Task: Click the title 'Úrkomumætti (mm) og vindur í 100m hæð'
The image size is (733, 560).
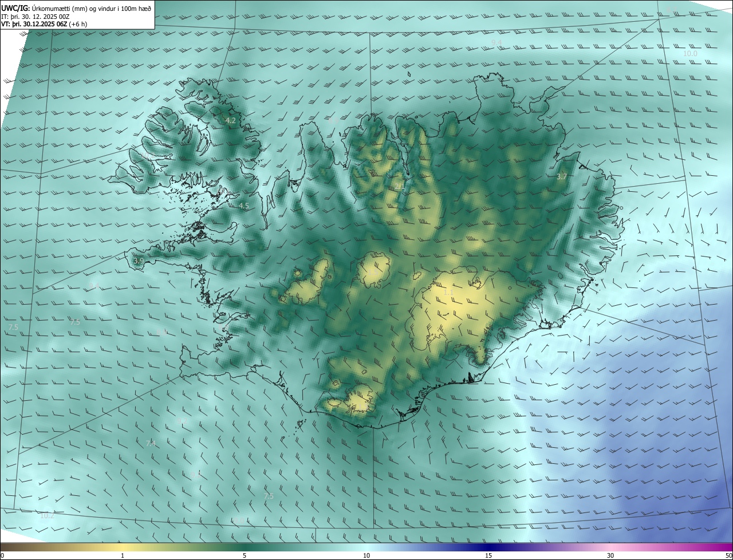Action: (x=92, y=7)
